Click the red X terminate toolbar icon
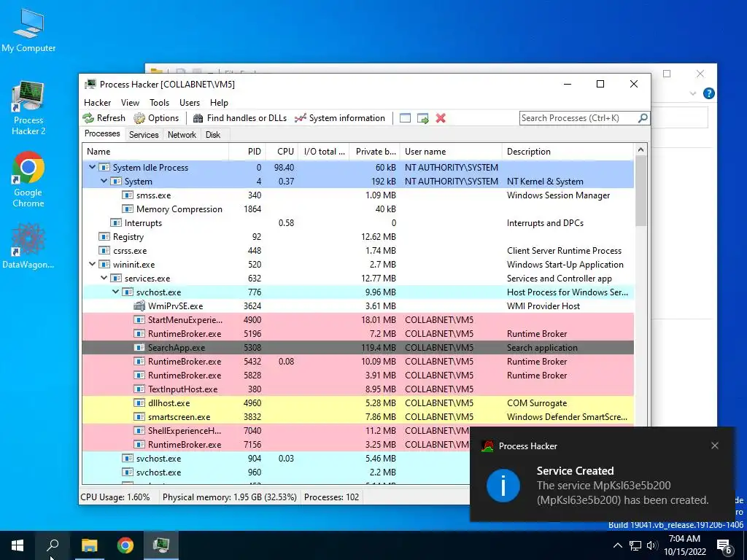This screenshot has width=747, height=560. tap(441, 118)
